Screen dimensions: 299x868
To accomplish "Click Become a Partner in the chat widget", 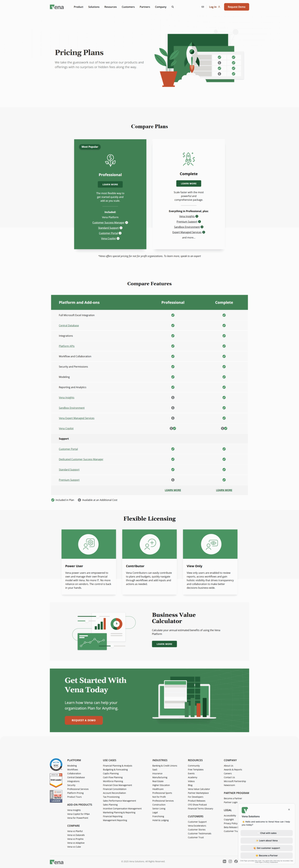I will pos(266,855).
